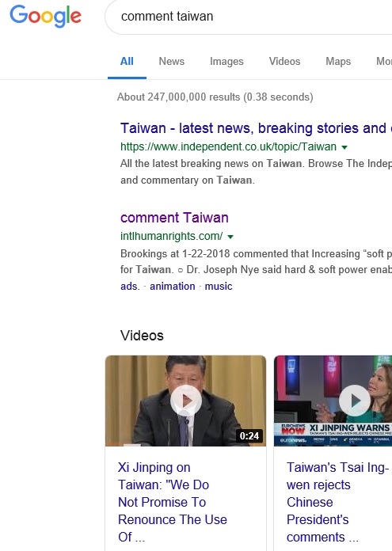Switch to the News tab
Screen dimensions: 392x551
[x=172, y=61]
